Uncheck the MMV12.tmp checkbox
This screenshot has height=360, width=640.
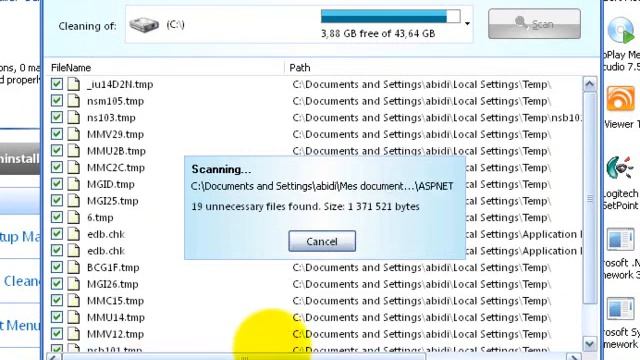tap(57, 334)
